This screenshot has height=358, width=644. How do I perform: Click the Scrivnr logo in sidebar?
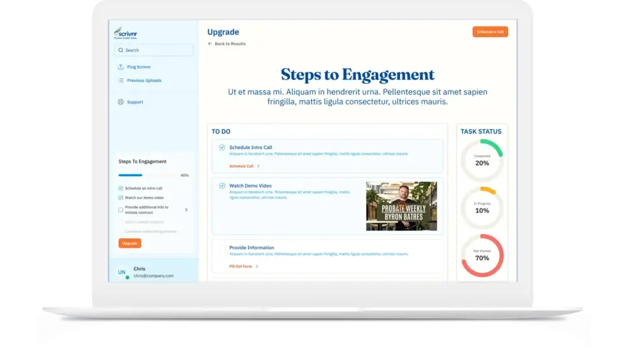(x=125, y=33)
